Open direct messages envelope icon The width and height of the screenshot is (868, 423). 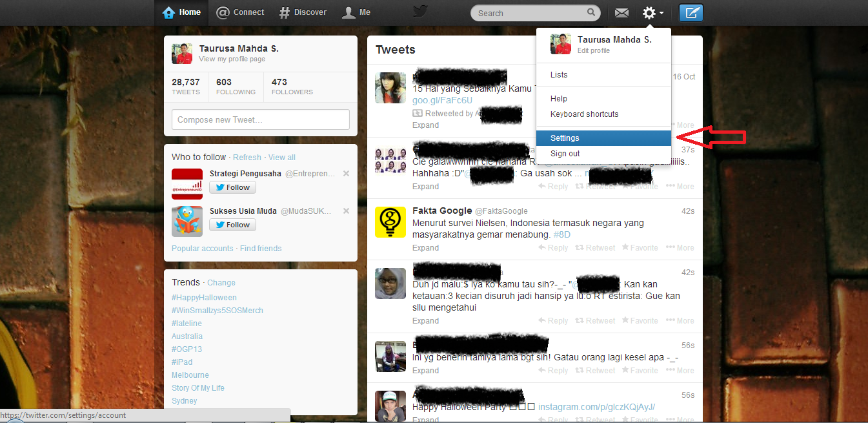[621, 13]
